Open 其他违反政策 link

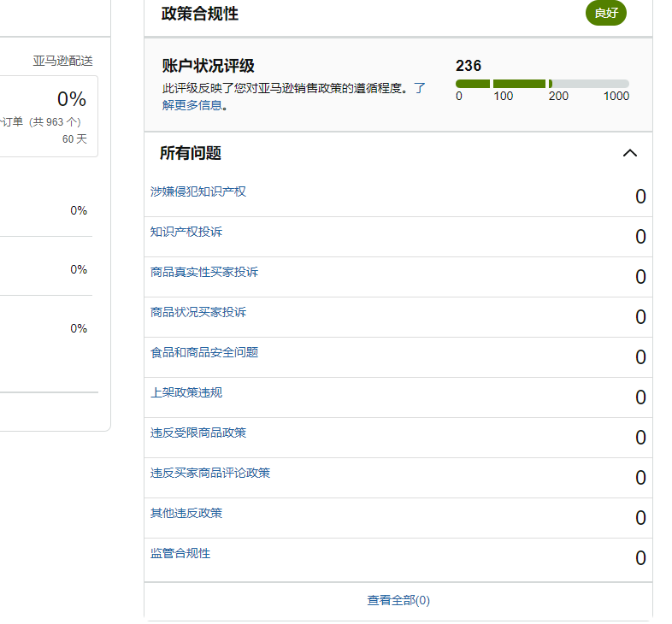186,514
